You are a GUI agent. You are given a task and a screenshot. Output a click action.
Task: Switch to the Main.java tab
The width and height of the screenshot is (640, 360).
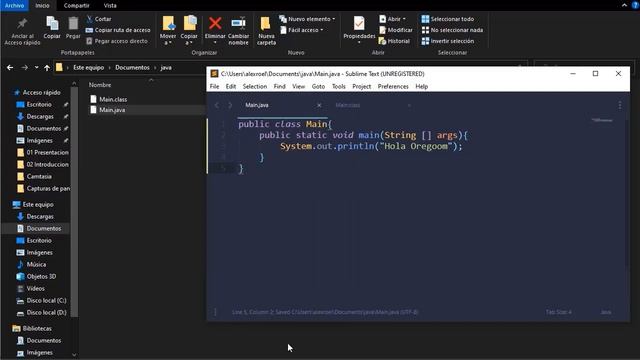point(257,105)
